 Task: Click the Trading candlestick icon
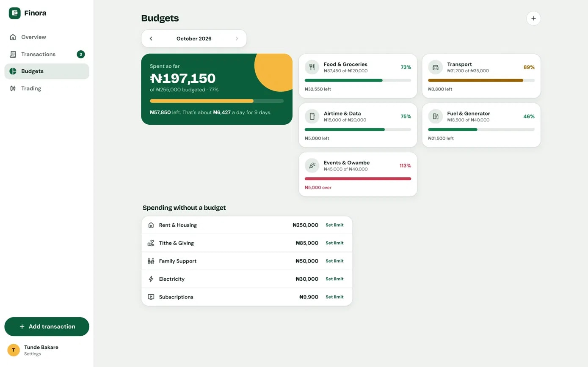(x=13, y=88)
